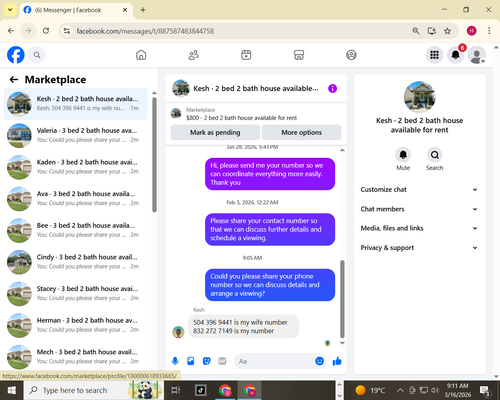Open the Marketplace storefront icon
Screen dimensions: 500x400
(x=299, y=55)
